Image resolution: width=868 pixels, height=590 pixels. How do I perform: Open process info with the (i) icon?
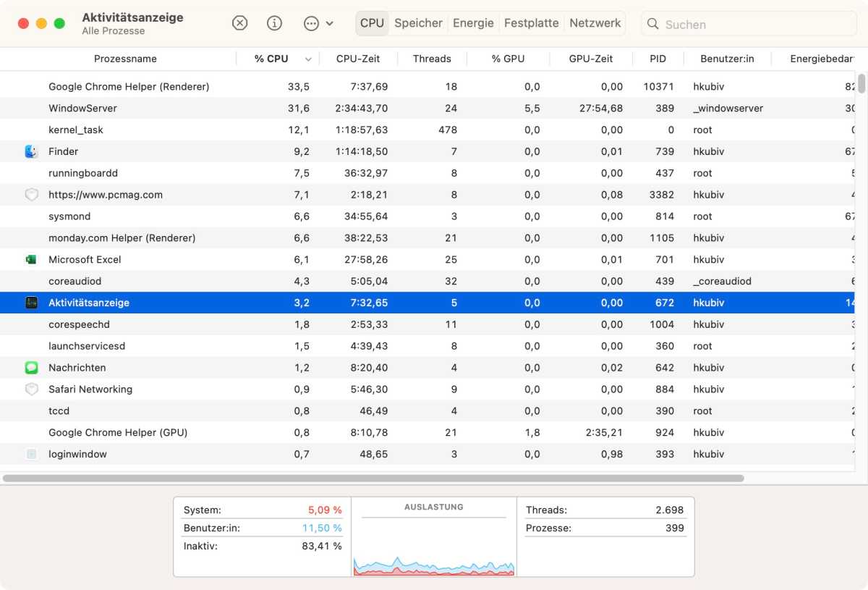click(275, 23)
